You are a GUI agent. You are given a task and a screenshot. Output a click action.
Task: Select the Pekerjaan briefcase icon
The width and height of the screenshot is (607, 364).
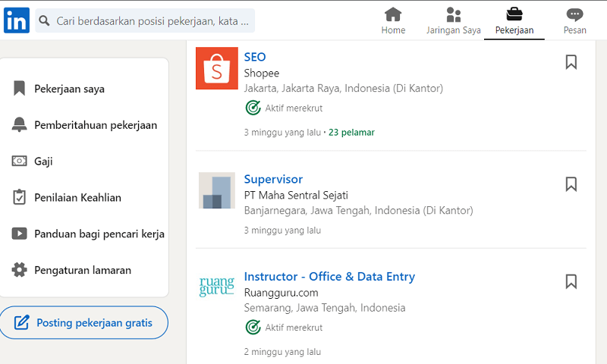[x=514, y=14]
